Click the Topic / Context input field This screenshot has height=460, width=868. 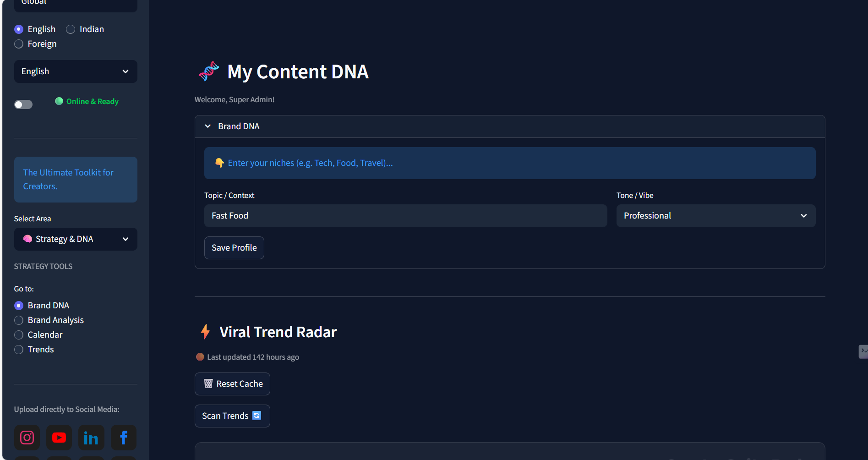click(x=405, y=216)
